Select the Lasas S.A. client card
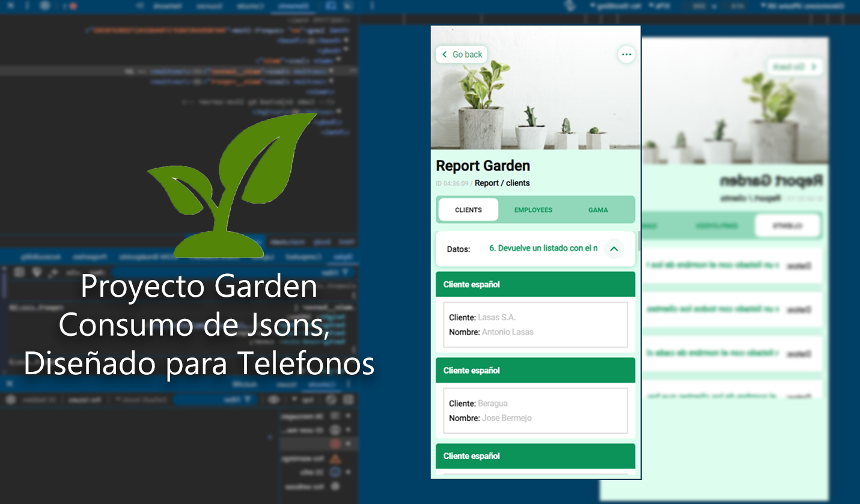Viewport: 860px width, 504px height. click(x=535, y=324)
